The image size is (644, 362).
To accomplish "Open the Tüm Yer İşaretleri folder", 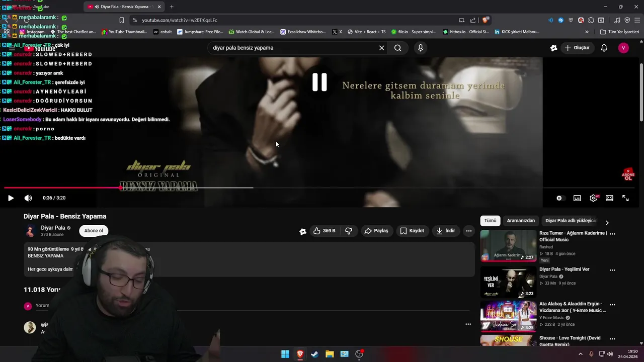I will click(619, 32).
